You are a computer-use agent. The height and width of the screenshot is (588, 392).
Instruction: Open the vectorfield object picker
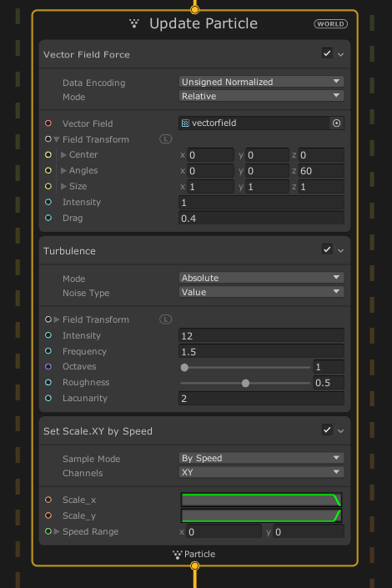coord(336,123)
